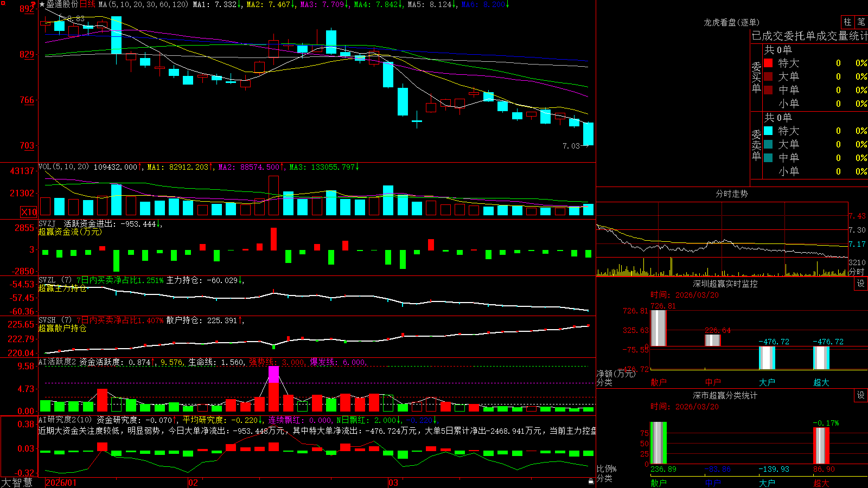This screenshot has width=868, height=488.
Task: Click the tall magenta bar in AI活跃度2 chart
Action: click(x=274, y=375)
